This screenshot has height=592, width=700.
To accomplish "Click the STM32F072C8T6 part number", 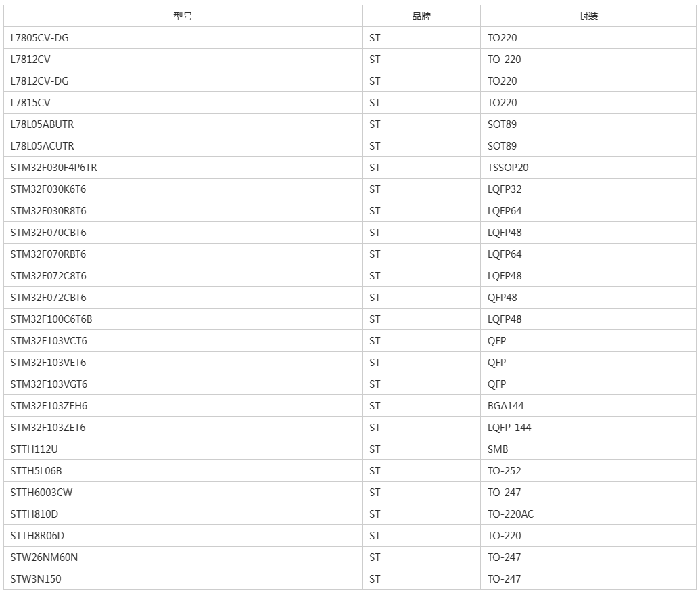I will (x=48, y=276).
